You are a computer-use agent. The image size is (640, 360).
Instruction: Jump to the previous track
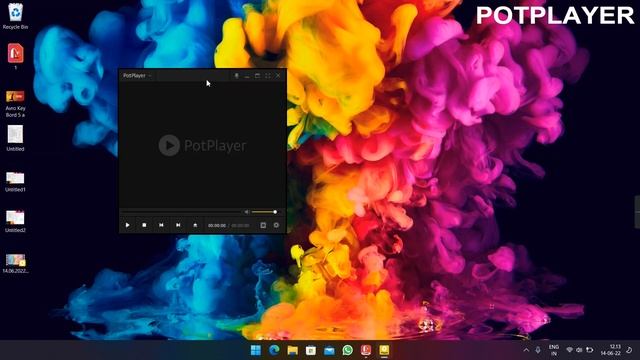(161, 225)
